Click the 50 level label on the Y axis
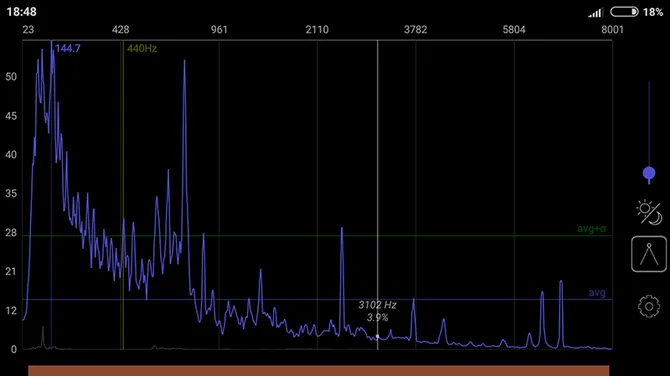The width and height of the screenshot is (670, 376). [11, 77]
